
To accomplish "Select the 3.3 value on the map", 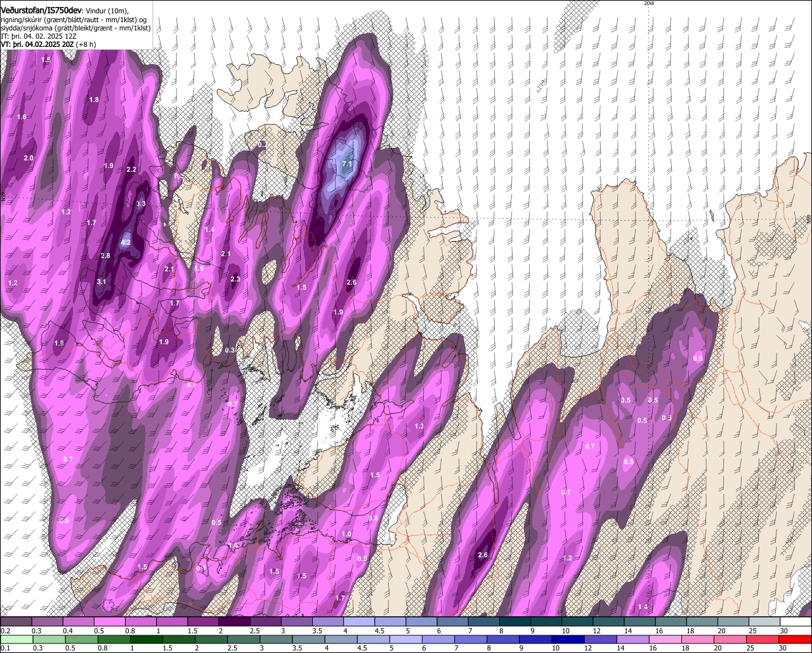I will (x=141, y=204).
